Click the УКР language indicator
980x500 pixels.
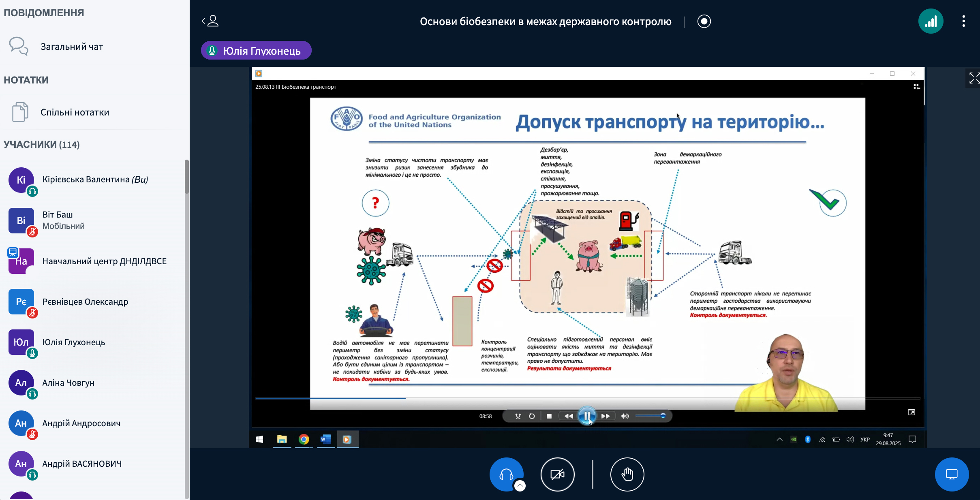click(x=865, y=439)
